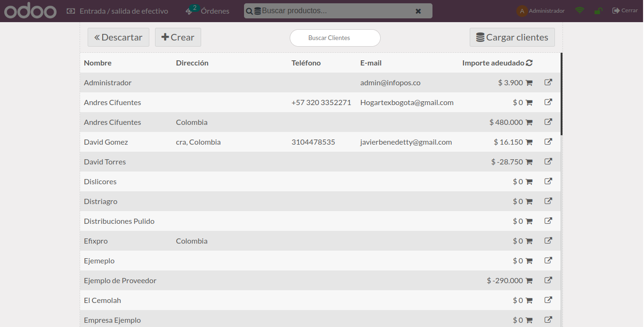The image size is (644, 327).
Task: Open external link icon for Efixpro
Action: coord(548,241)
